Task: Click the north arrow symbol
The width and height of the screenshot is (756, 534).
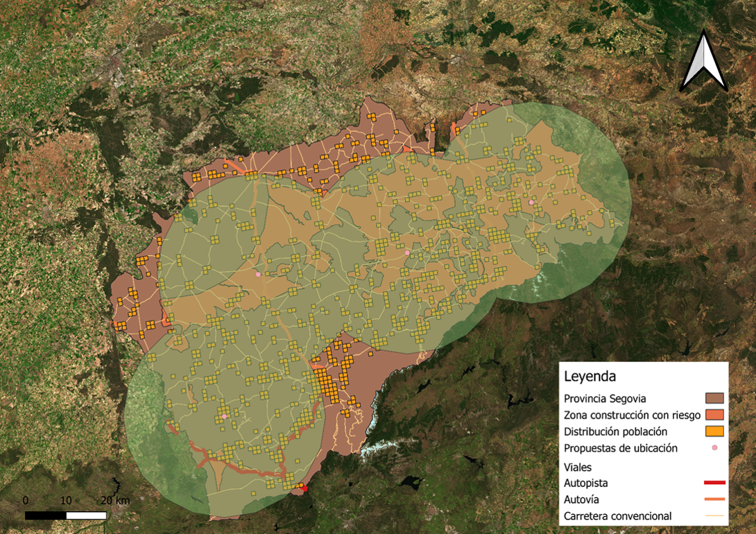Action: coord(703,61)
